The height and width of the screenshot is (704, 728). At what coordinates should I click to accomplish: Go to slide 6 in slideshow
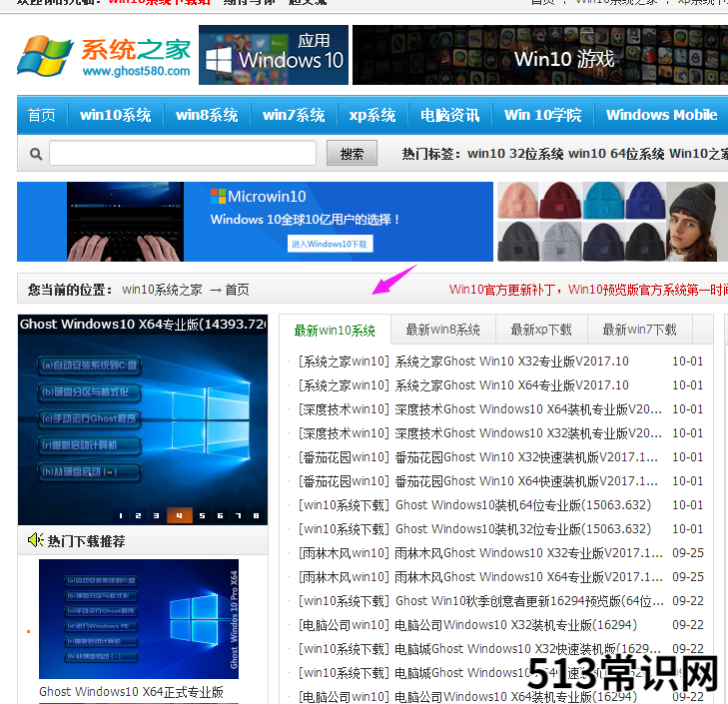pos(220,515)
